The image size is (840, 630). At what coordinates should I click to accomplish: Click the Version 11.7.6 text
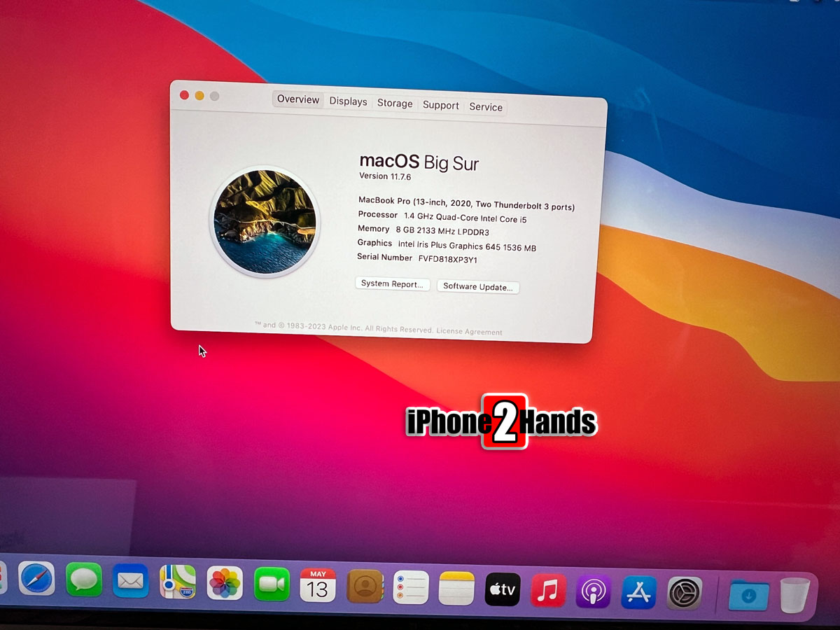(x=385, y=176)
